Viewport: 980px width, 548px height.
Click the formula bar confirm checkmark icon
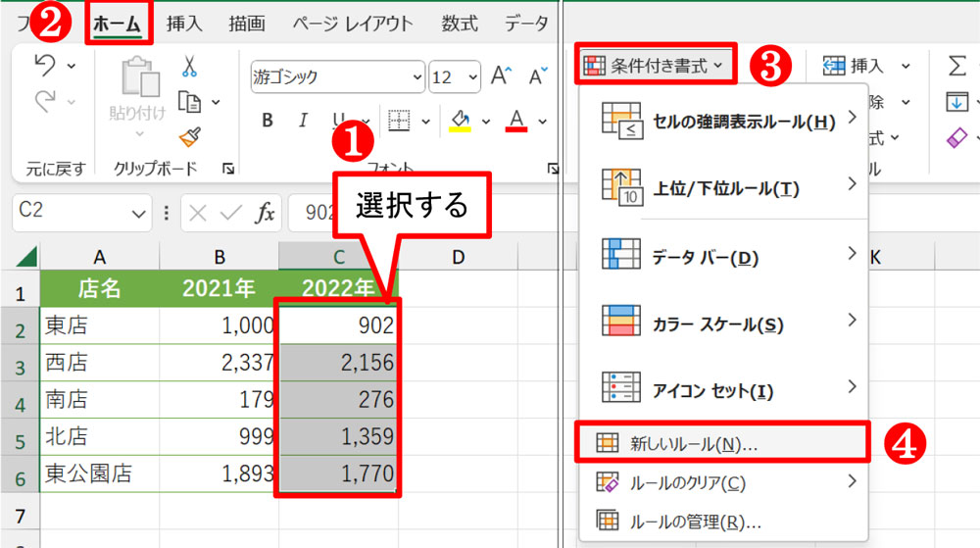[x=230, y=214]
